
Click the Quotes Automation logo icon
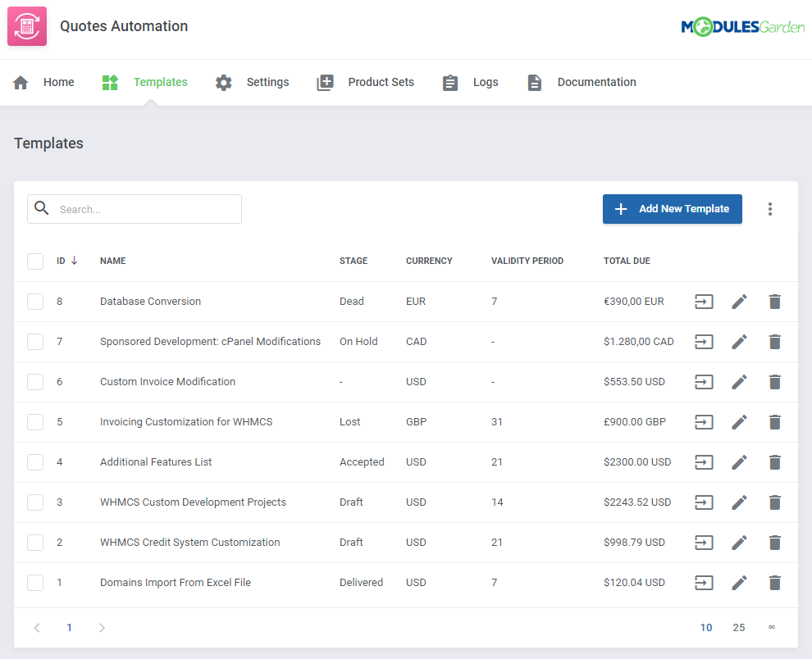point(27,26)
